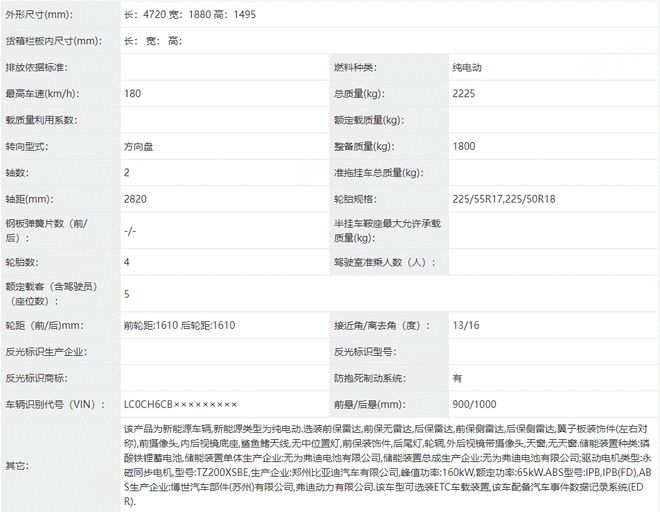Click the 排放依据标准 label
660x512 pixels.
click(x=36, y=67)
